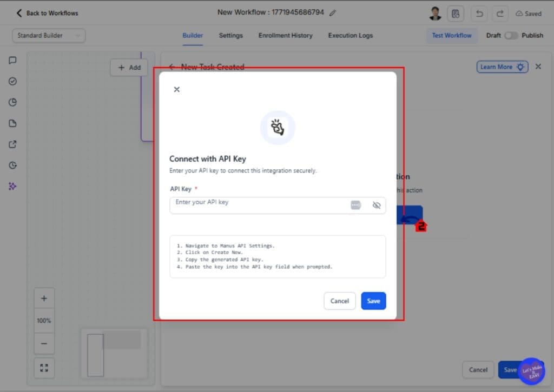Image resolution: width=554 pixels, height=392 pixels.
Task: Open the comments panel in sidebar
Action: coord(12,60)
